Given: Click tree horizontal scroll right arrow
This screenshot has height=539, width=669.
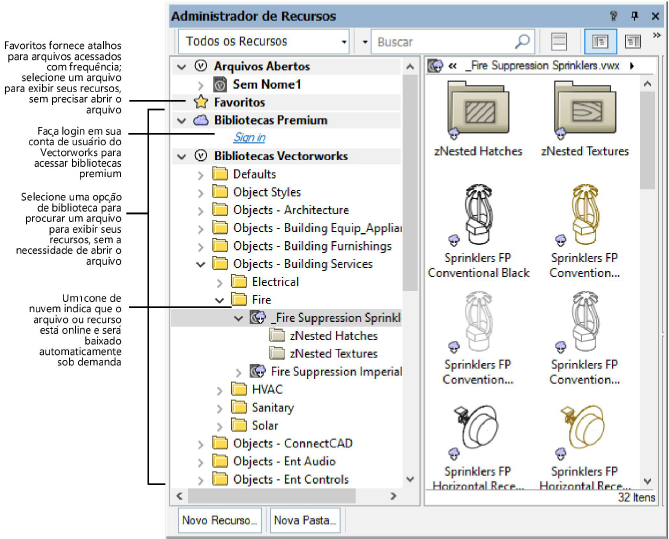Looking at the screenshot, I should [x=393, y=496].
